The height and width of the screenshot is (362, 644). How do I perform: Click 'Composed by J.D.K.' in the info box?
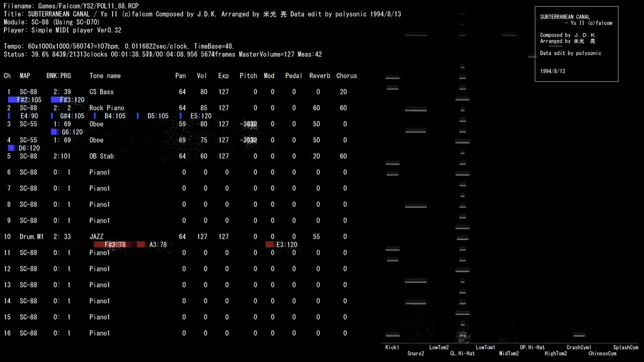pyautogui.click(x=568, y=35)
